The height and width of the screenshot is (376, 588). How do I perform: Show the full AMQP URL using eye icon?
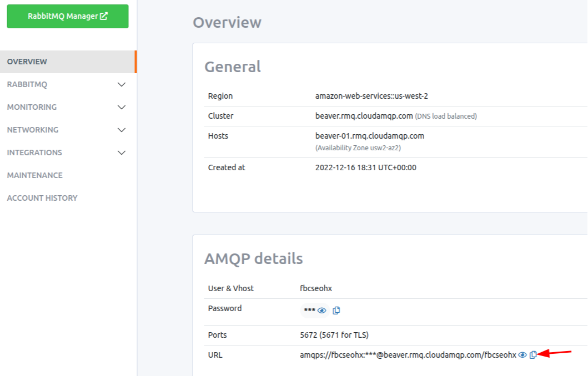point(522,355)
